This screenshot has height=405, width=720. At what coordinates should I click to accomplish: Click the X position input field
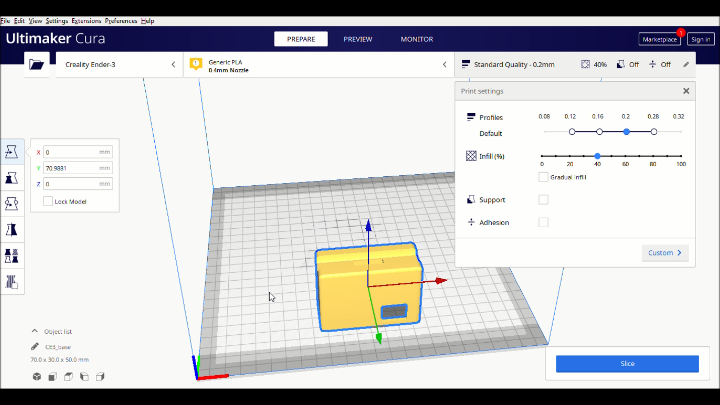[78, 152]
